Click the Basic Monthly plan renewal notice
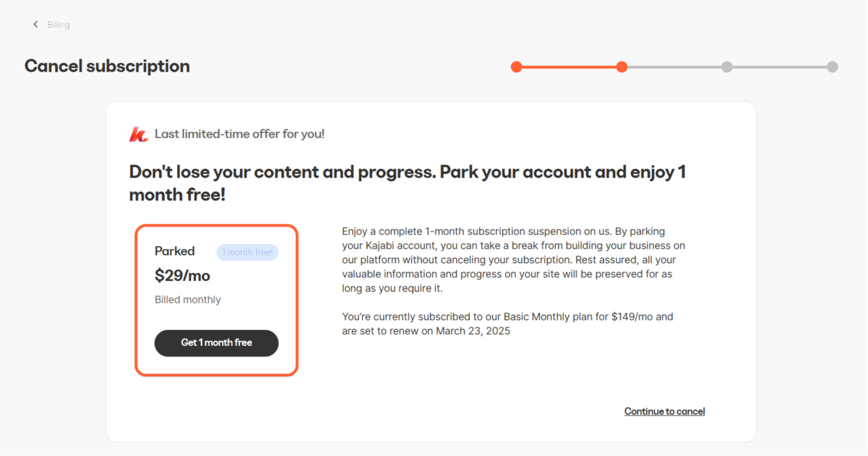This screenshot has width=868, height=456. click(x=507, y=323)
